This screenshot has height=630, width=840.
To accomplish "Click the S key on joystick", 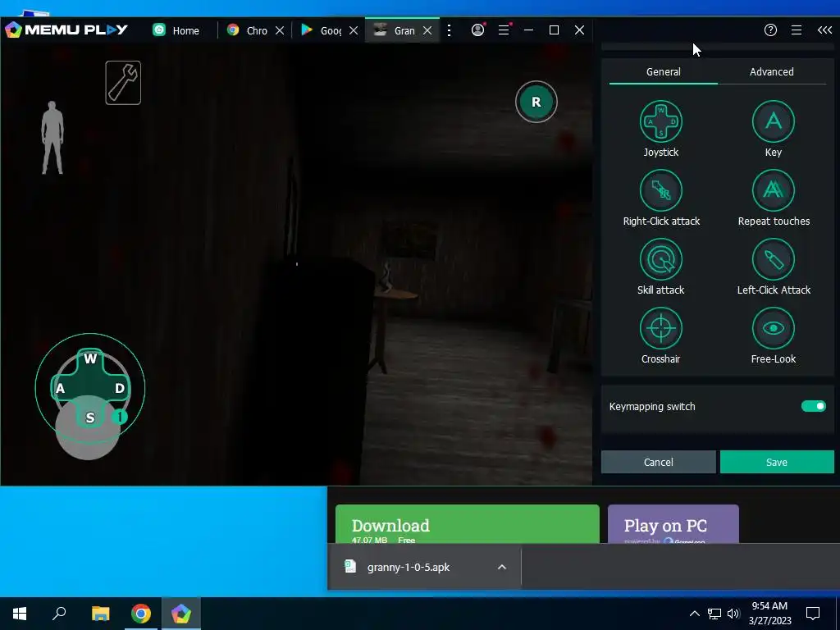I will 90,418.
